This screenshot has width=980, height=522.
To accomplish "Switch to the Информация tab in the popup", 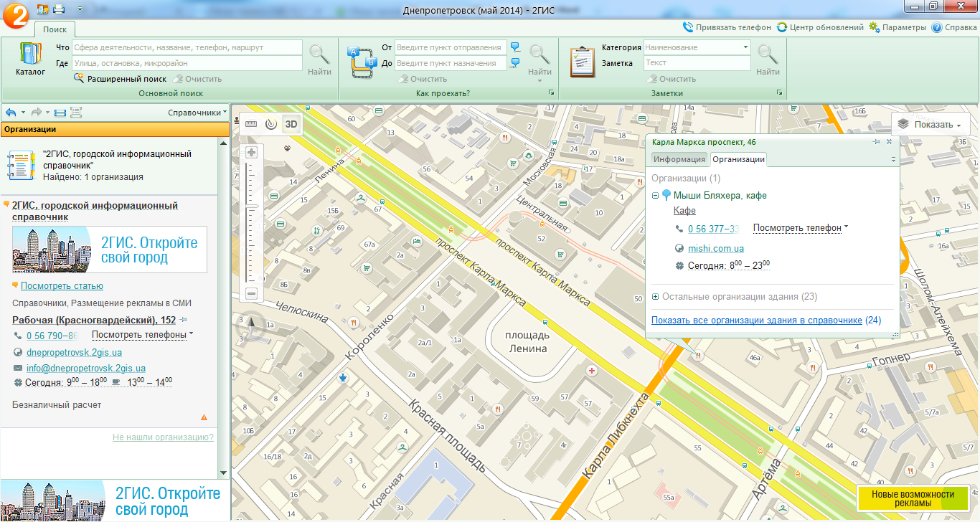I will point(679,159).
